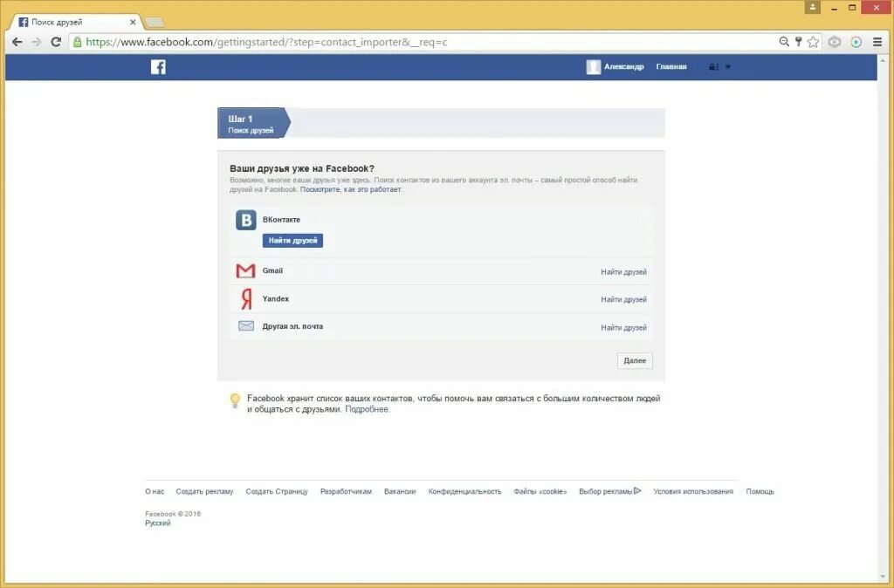Click the green padlock security icon
The height and width of the screenshot is (588, 894).
pyautogui.click(x=78, y=42)
